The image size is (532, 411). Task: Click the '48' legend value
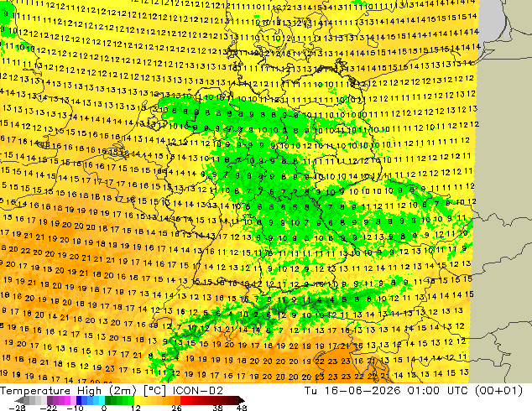click(242, 408)
